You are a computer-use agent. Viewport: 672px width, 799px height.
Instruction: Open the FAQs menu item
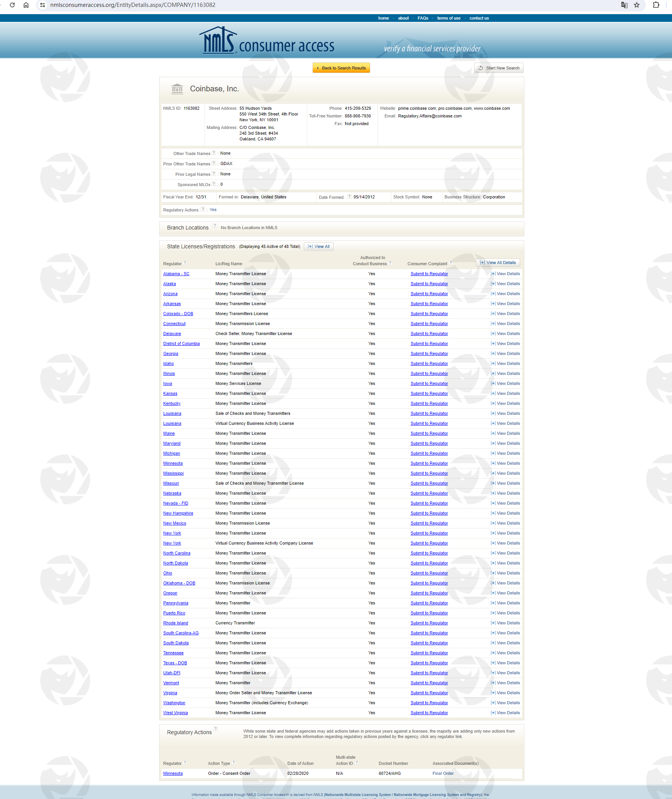(423, 18)
